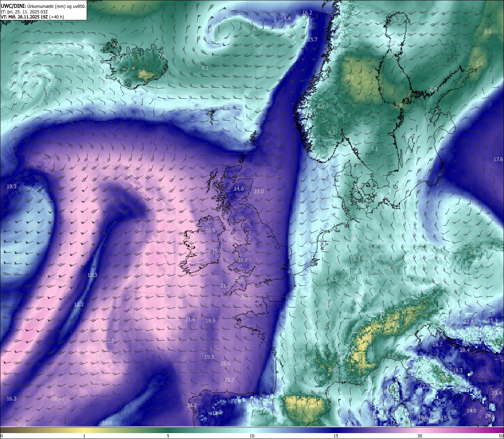
Task: Click the map value '3.3'
Action: pyautogui.click(x=487, y=31)
